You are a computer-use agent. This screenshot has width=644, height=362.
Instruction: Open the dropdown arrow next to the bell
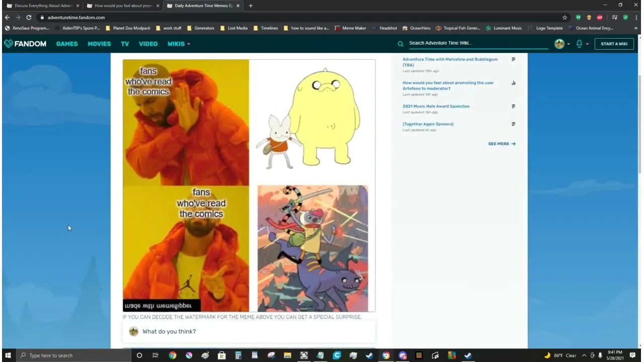pos(587,44)
